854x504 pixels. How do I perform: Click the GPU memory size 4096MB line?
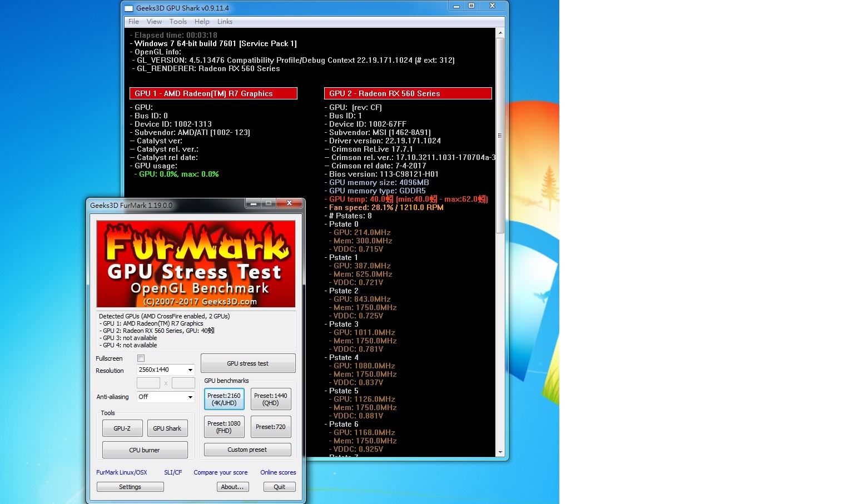(377, 182)
